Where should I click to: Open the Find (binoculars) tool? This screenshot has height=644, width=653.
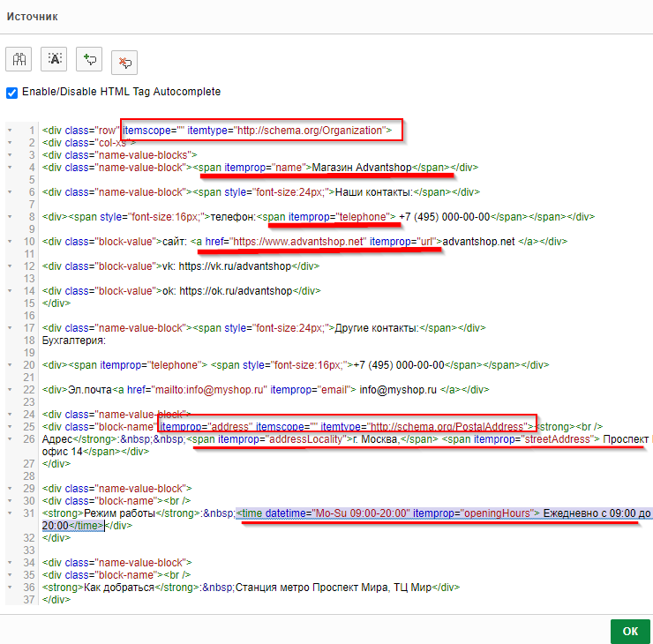[19, 59]
